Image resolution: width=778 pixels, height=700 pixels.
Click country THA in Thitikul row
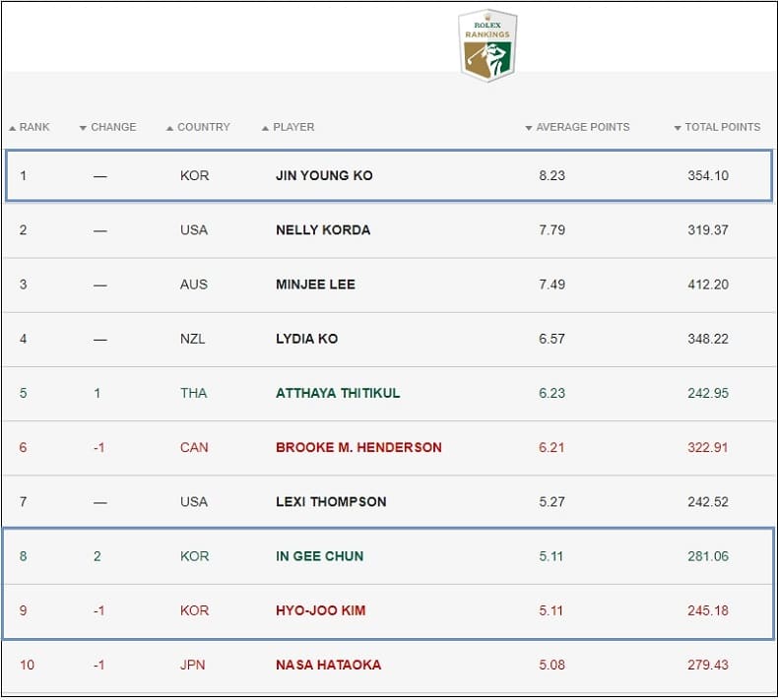pyautogui.click(x=193, y=393)
